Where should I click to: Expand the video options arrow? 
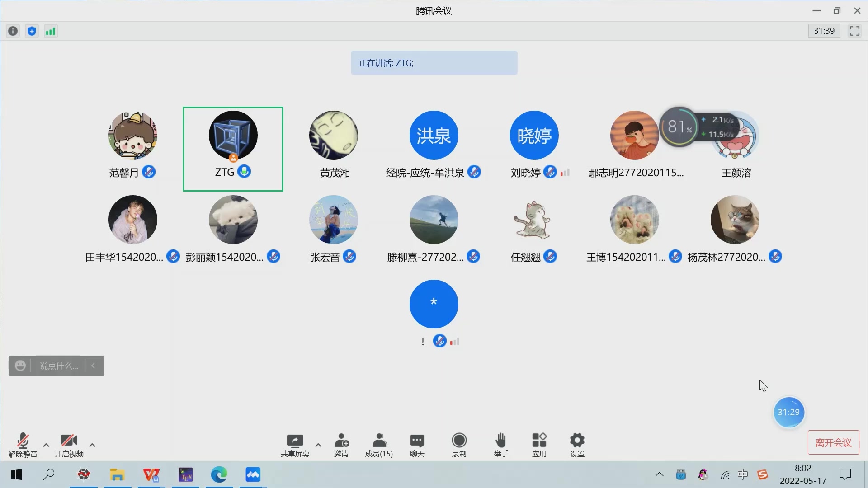click(x=92, y=445)
